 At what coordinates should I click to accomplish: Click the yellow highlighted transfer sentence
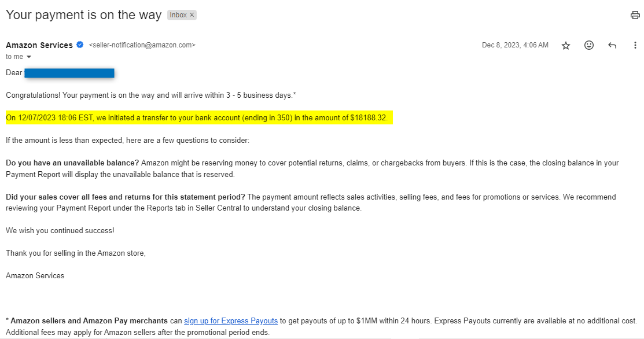197,118
